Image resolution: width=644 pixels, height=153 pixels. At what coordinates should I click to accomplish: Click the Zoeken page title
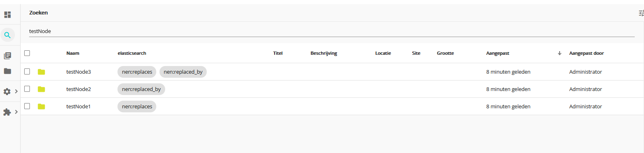coord(38,12)
